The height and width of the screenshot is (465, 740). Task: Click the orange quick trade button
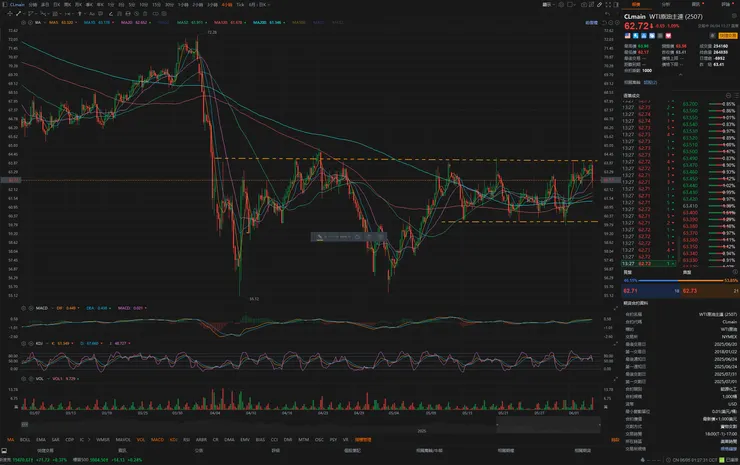tap(728, 35)
